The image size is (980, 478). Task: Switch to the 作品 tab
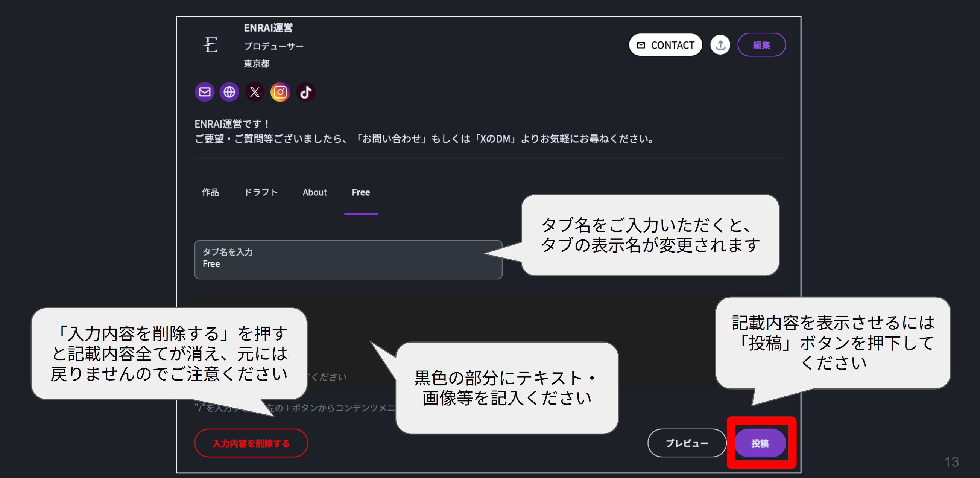coord(210,192)
